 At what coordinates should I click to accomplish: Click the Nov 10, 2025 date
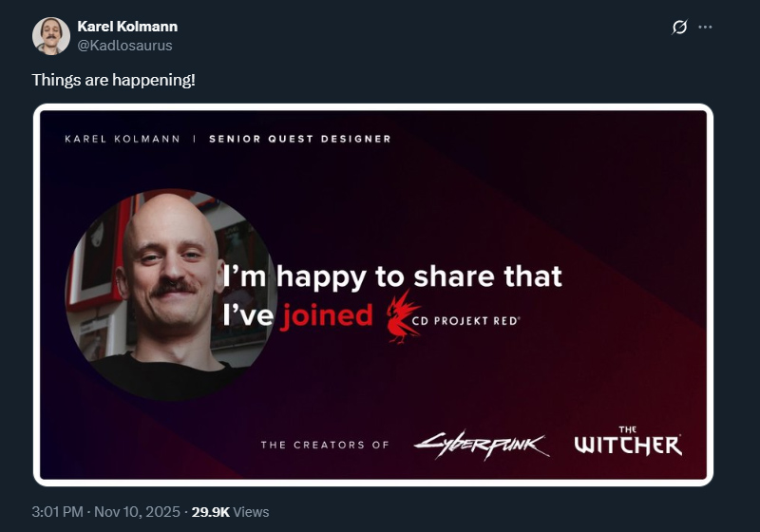point(137,512)
